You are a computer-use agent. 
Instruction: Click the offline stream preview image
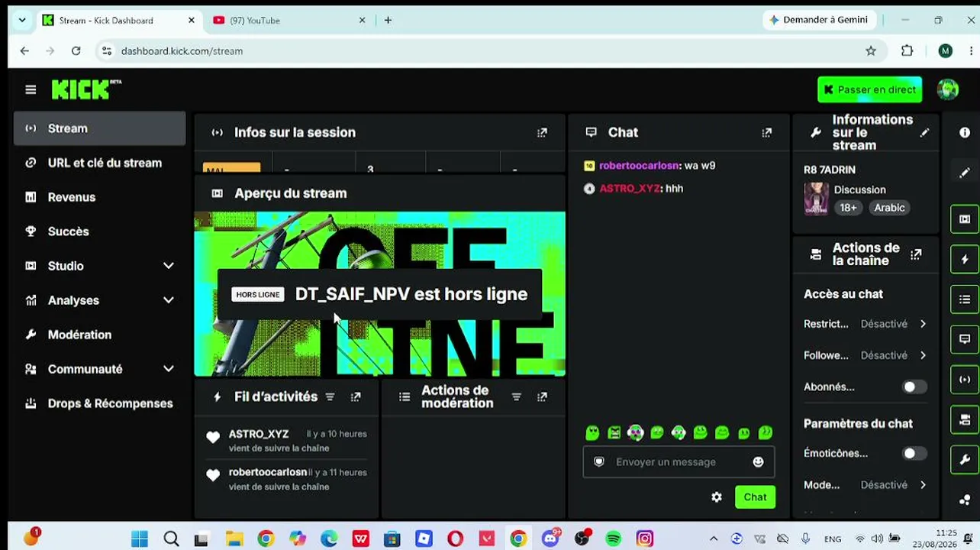(380, 294)
